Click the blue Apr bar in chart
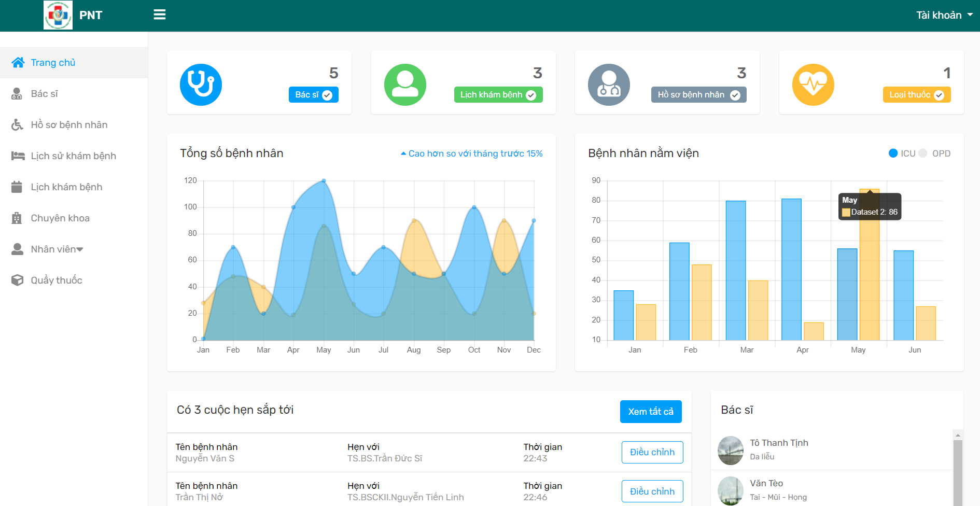 791,270
